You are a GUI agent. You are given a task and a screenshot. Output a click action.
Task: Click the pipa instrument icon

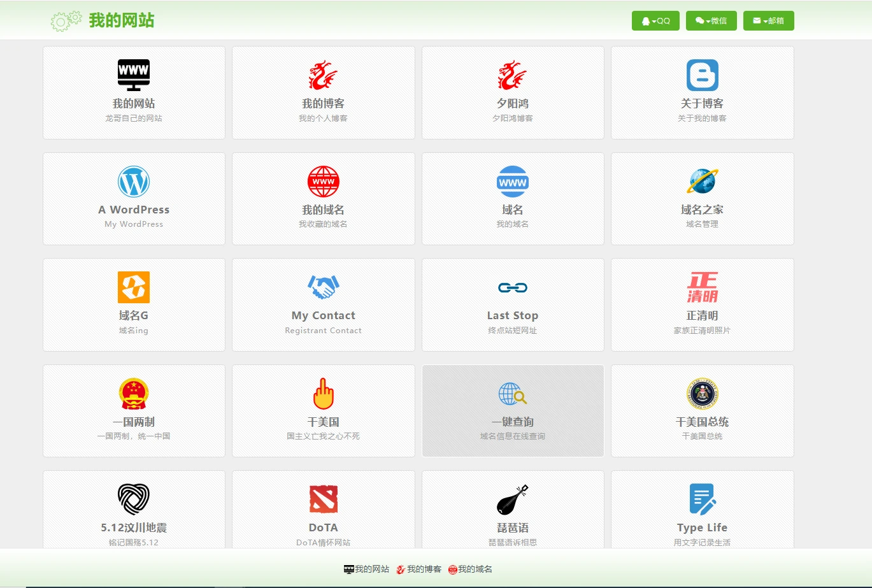pyautogui.click(x=513, y=499)
